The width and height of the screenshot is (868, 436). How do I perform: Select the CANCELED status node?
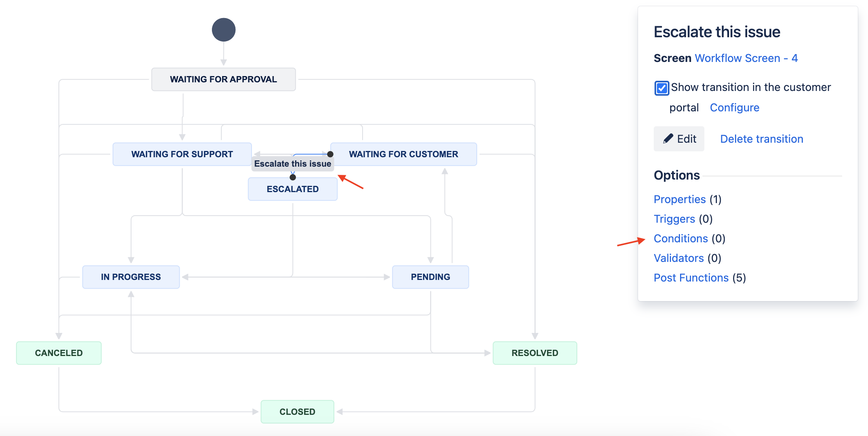pos(59,352)
